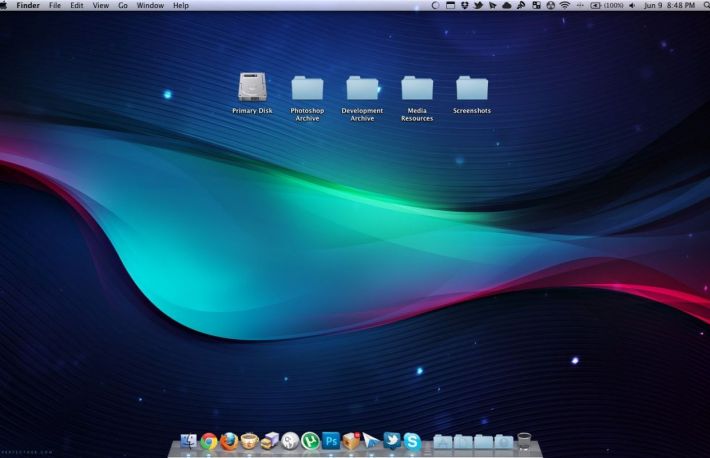This screenshot has width=710, height=458.
Task: Select the Screenshots folder on desktop
Action: point(472,88)
